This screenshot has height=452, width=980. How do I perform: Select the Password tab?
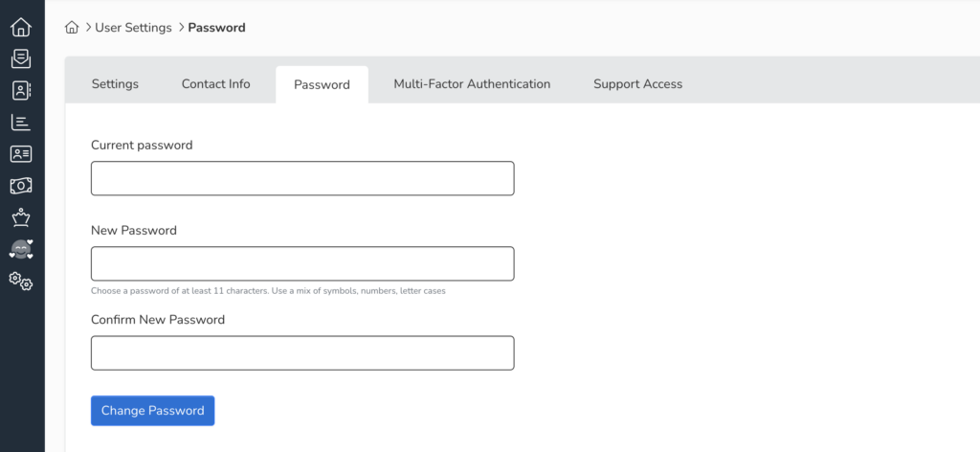tap(322, 85)
